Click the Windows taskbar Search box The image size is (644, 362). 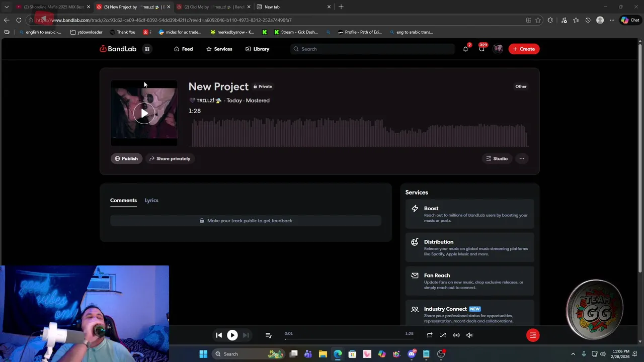(x=249, y=354)
